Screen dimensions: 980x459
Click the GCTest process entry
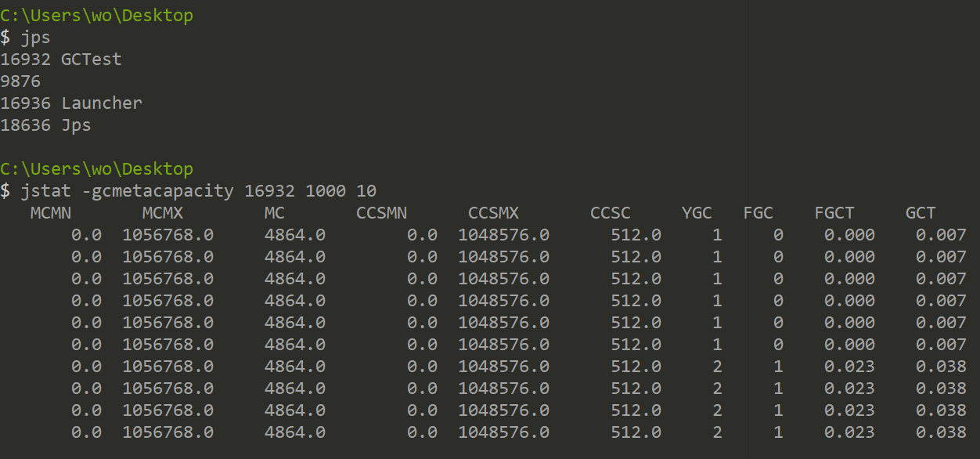(x=61, y=60)
